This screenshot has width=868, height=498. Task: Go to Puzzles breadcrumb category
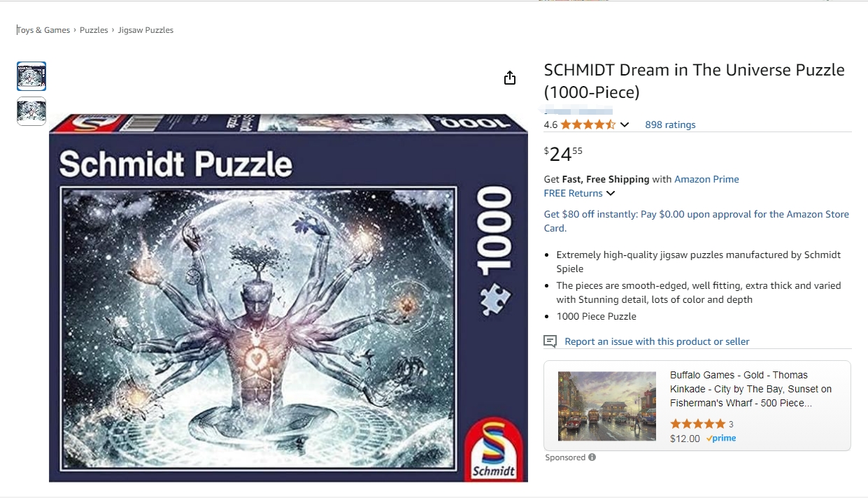94,30
